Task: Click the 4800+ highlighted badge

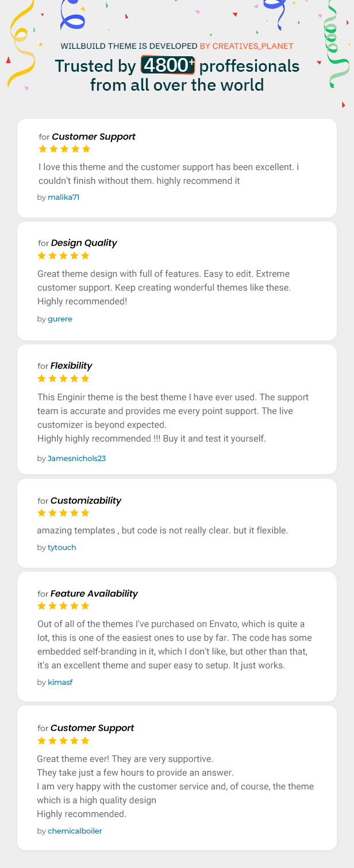Action: pos(167,65)
